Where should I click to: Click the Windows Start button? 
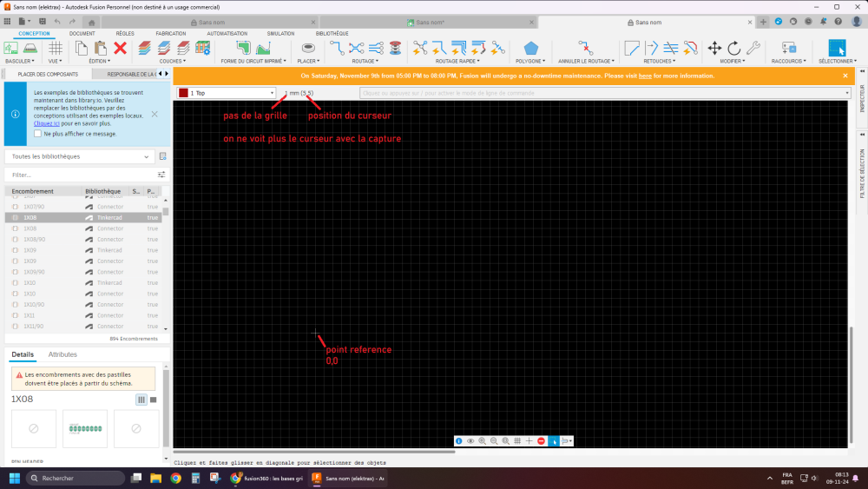pos(15,479)
